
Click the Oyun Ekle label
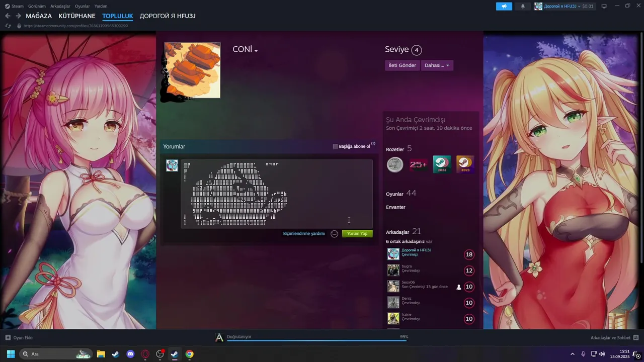[23, 338]
